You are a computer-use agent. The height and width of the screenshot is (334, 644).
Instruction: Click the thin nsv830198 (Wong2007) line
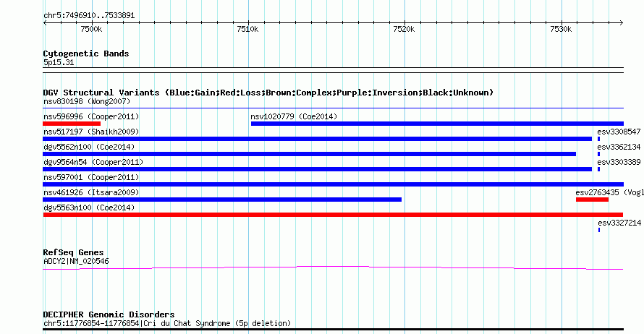point(333,108)
